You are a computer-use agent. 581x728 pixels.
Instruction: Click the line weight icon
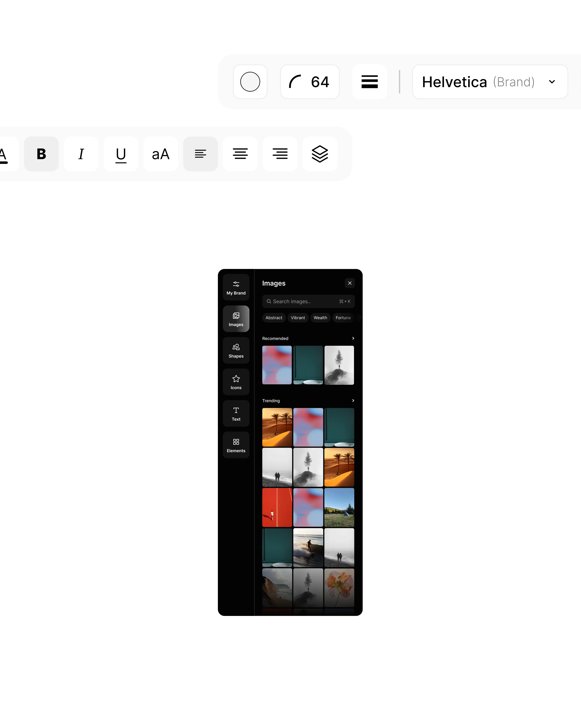coord(369,82)
